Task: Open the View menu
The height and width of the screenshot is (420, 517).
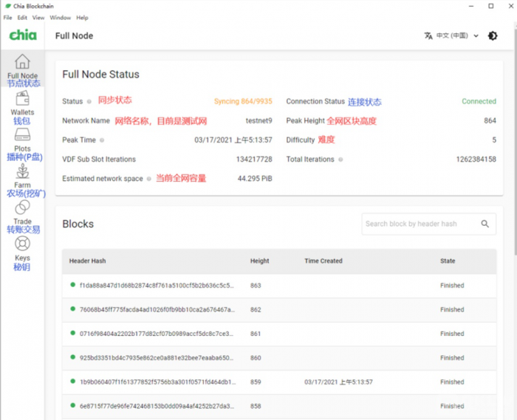Action: click(38, 18)
